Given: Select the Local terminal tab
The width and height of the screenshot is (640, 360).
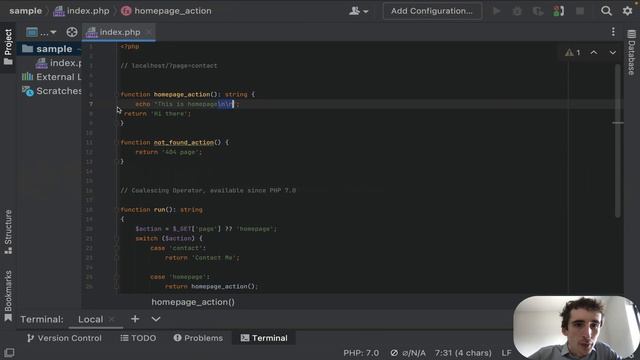Looking at the screenshot, I should point(90,320).
